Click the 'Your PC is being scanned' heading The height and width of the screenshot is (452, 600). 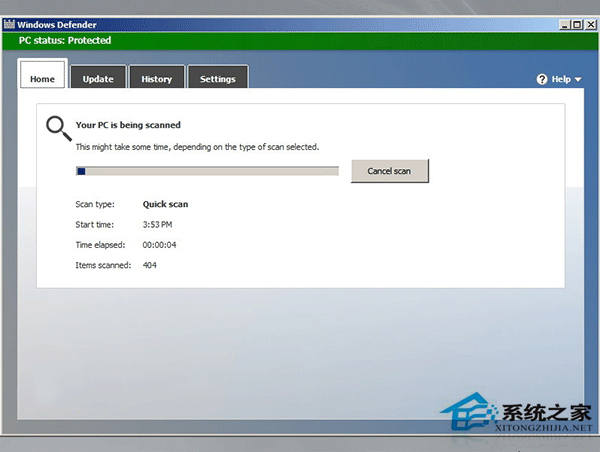pyautogui.click(x=128, y=125)
